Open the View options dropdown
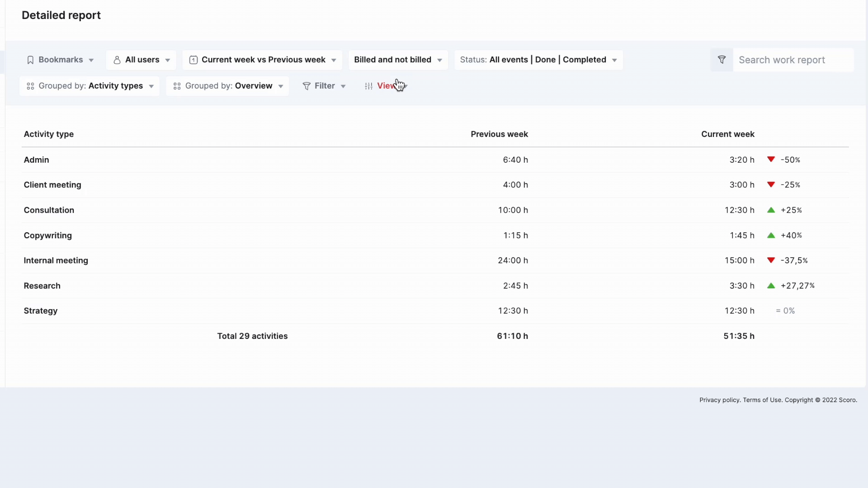This screenshot has width=868, height=488. click(386, 86)
